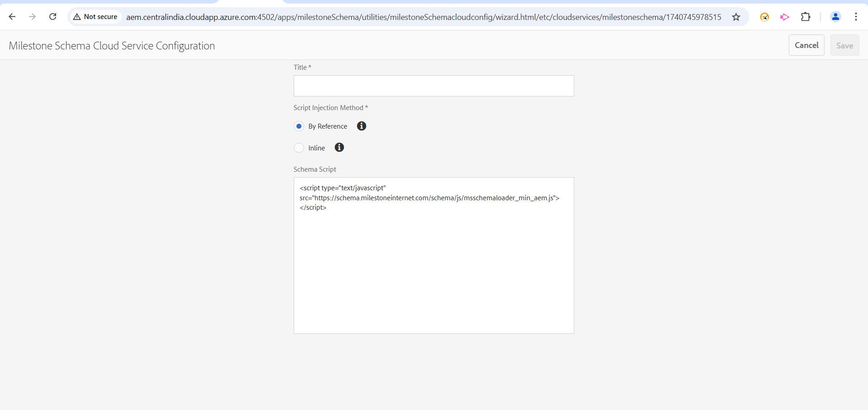This screenshot has width=868, height=410.
Task: Open the Chrome three-dot menu
Action: click(x=856, y=17)
